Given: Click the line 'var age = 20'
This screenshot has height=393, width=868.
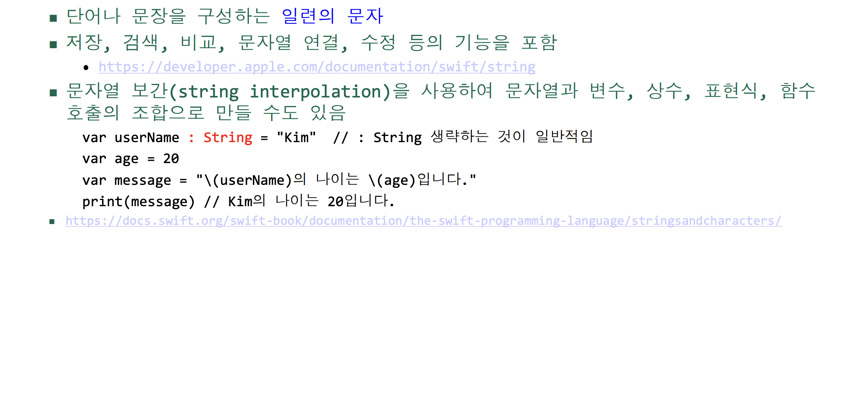Looking at the screenshot, I should point(131,159).
